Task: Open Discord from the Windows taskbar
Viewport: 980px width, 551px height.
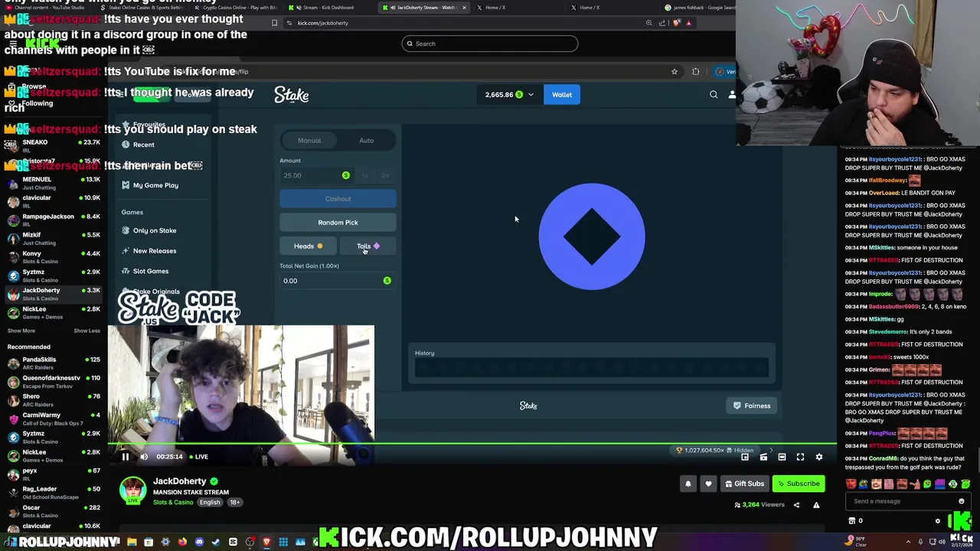Action: 199,543
